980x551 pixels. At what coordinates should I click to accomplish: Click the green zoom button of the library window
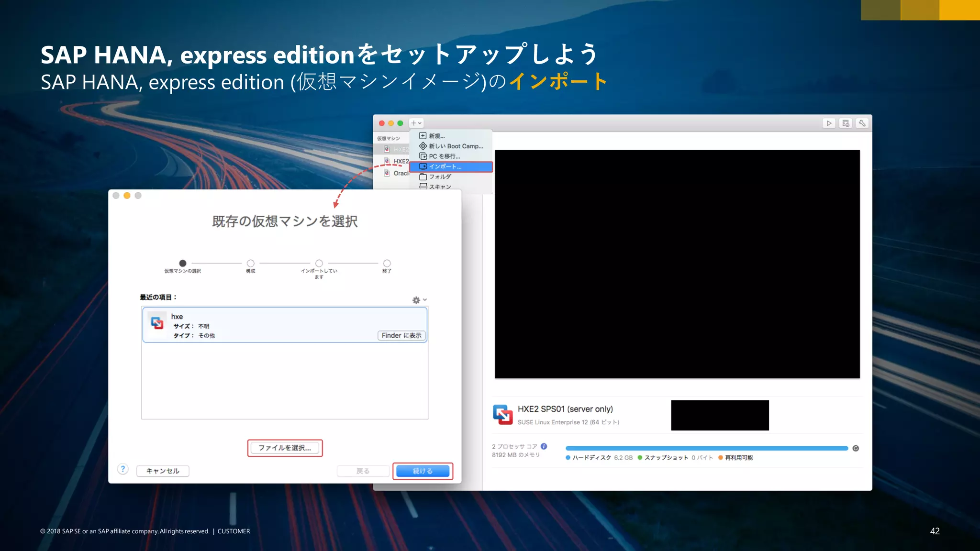[400, 123]
